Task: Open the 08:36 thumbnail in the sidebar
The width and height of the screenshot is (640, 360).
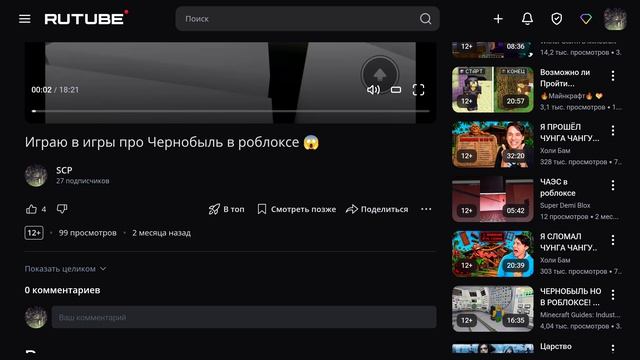Action: 493,50
